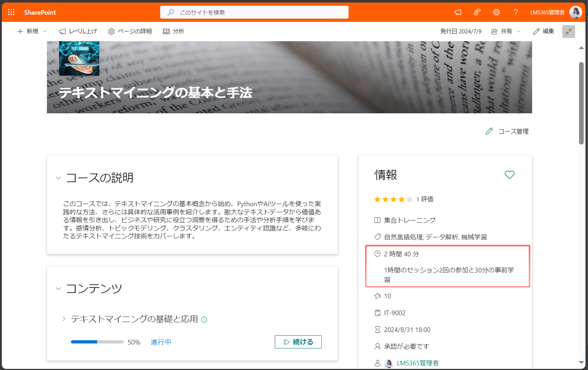This screenshot has height=370, width=588.
Task: Click the 進行中 status label
Action: coord(161,342)
